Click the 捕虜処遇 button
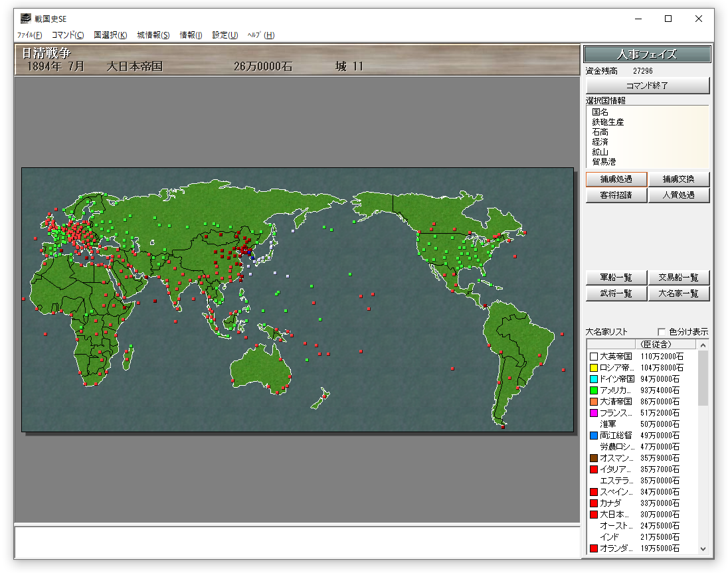Screen dimensions: 728x573 (616, 179)
